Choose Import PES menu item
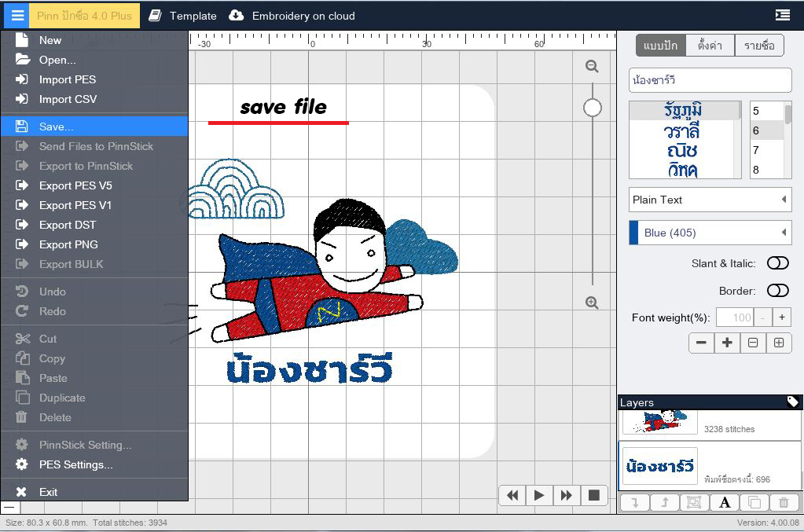 tap(94, 79)
